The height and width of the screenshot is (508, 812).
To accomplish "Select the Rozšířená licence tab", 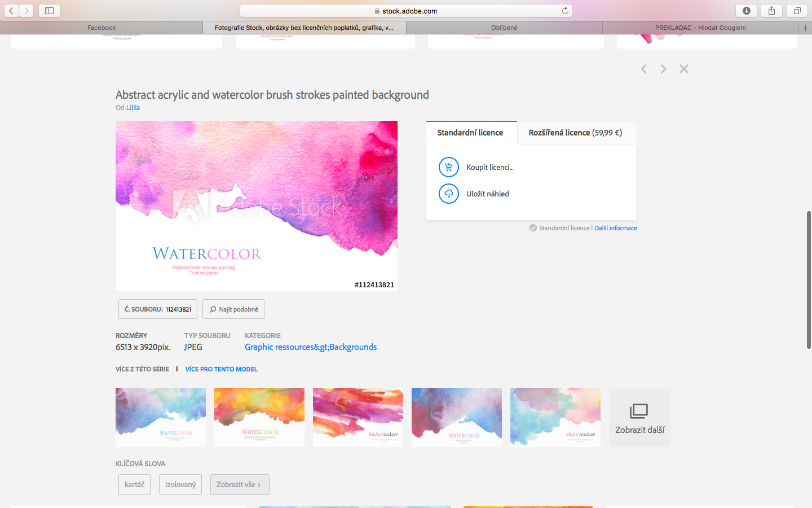I will (575, 133).
